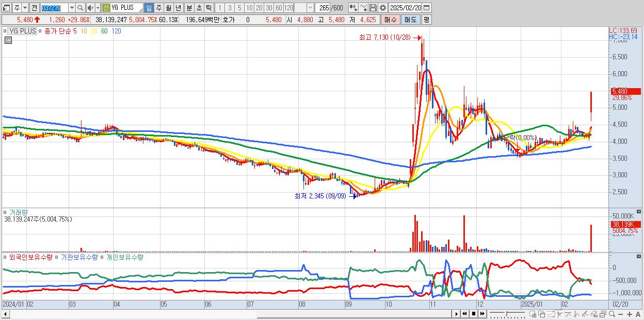Click the 30 interval button
The image size is (644, 320).
[x=269, y=8]
